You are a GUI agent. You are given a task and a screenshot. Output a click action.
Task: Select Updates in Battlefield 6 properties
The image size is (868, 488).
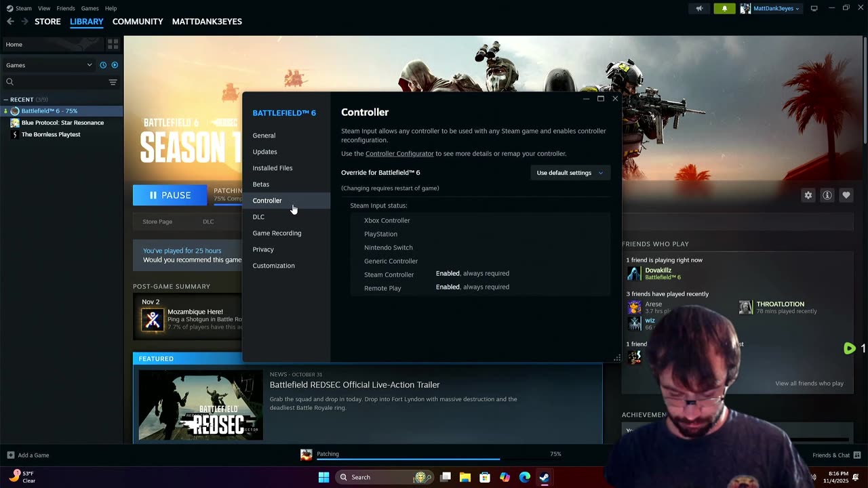286,152
